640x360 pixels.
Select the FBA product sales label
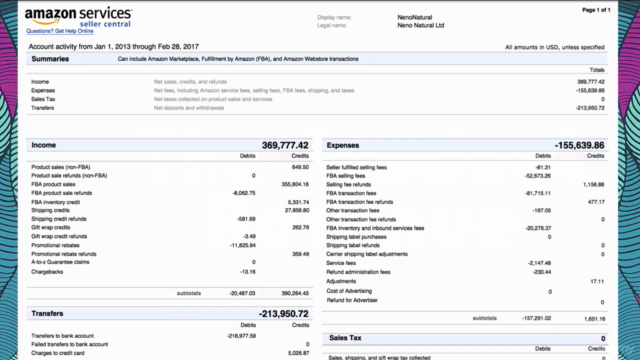tap(53, 184)
